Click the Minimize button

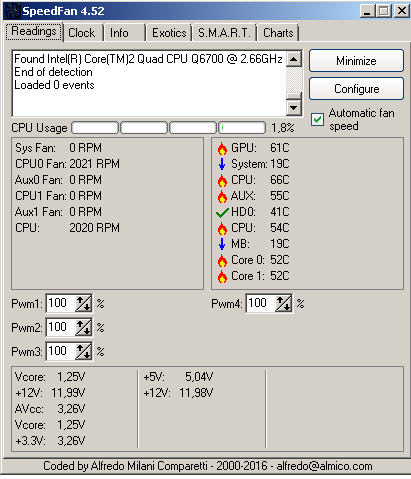(356, 61)
